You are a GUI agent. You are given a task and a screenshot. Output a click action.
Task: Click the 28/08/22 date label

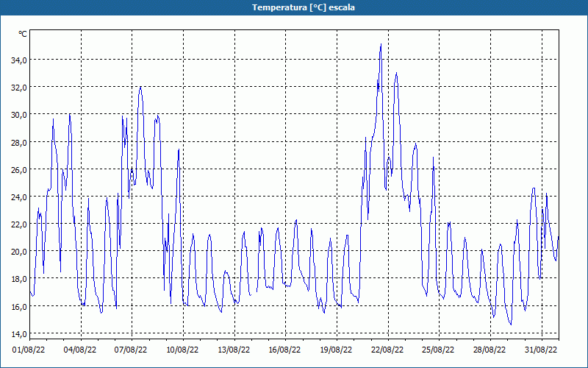pyautogui.click(x=490, y=350)
